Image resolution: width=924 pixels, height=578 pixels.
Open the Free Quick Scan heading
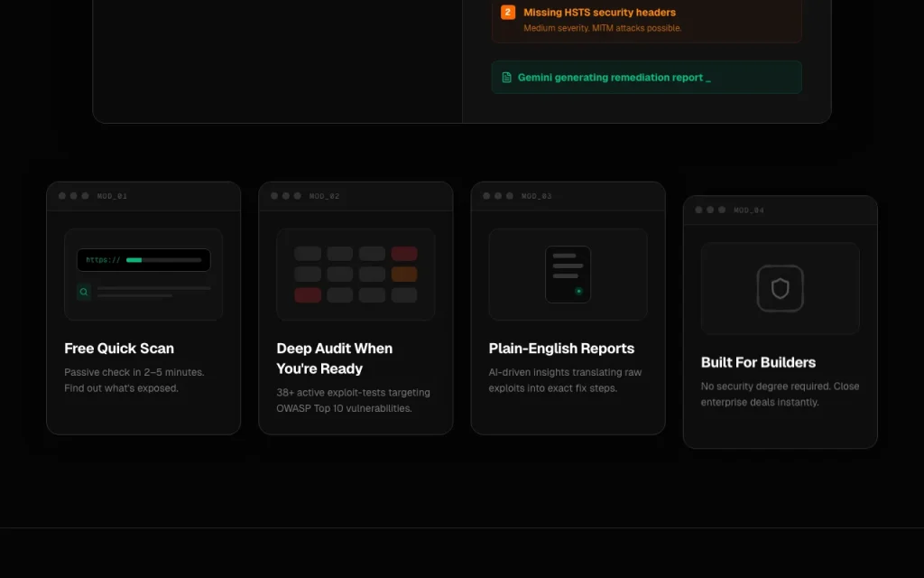click(x=119, y=349)
